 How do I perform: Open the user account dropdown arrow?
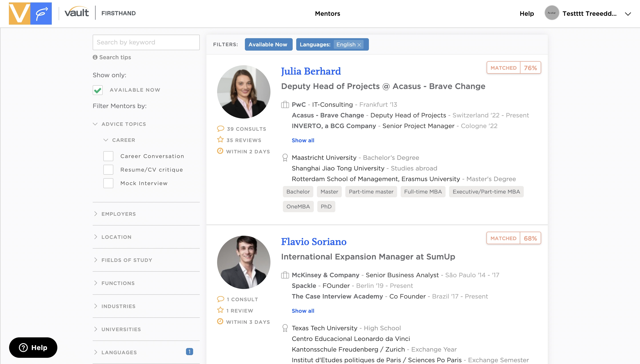[x=628, y=14]
